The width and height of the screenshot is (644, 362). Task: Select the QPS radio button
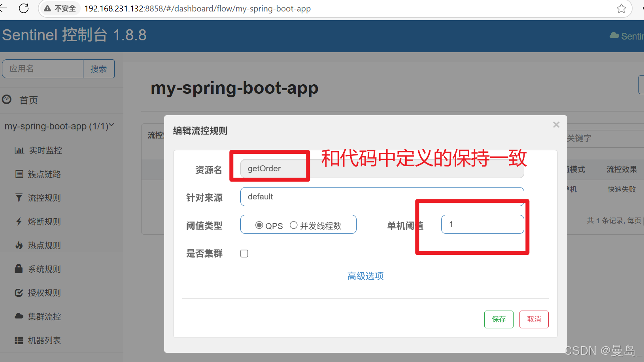click(259, 225)
